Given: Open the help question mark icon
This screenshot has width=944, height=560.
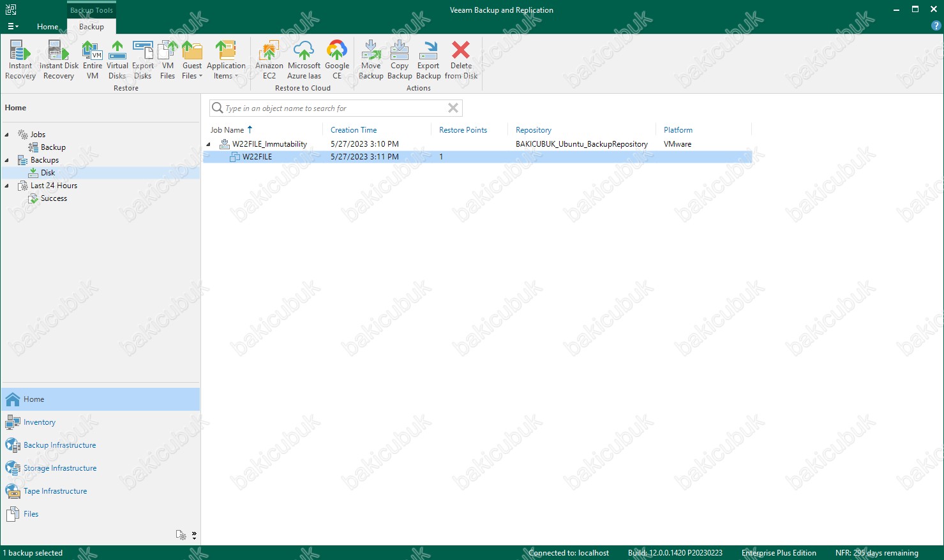Looking at the screenshot, I should 936,26.
